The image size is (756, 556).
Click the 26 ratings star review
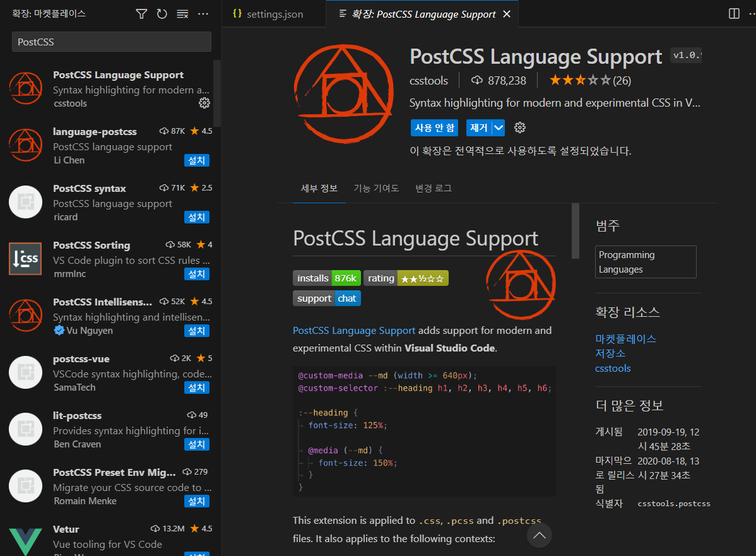590,81
